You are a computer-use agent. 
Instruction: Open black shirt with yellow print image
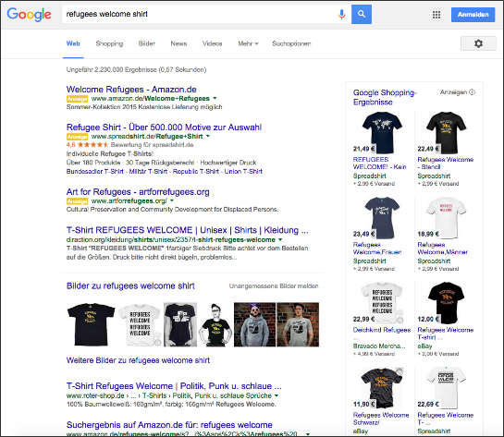pos(92,324)
